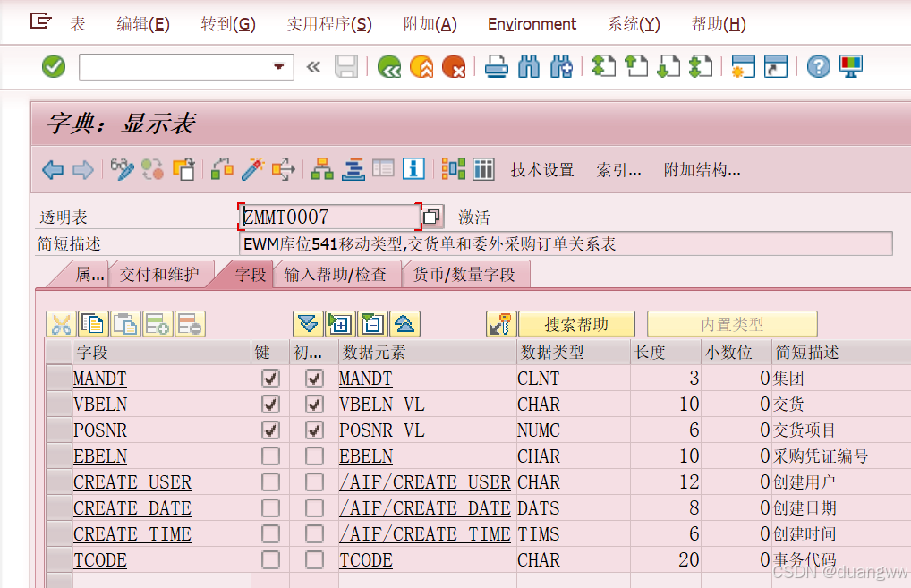Open the Environment menu

[532, 24]
